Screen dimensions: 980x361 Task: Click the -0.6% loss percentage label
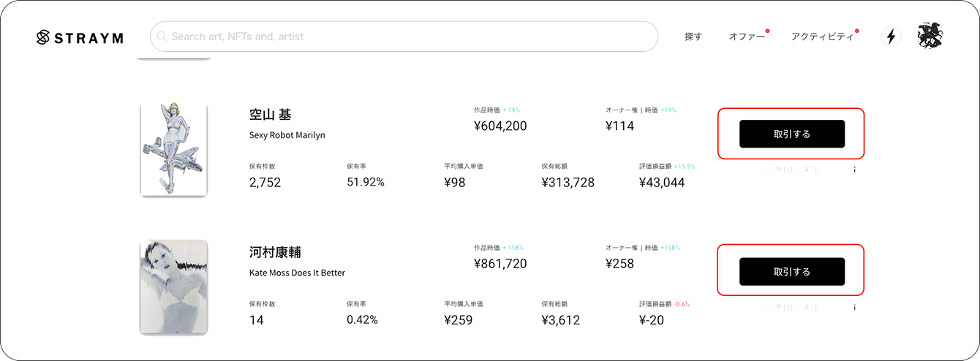682,303
